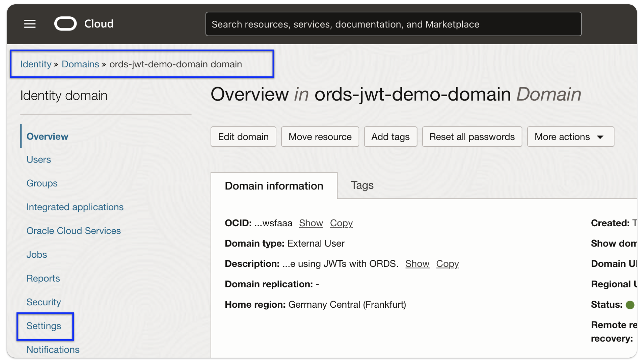Image resolution: width=644 pixels, height=362 pixels.
Task: Select the Settings menu item
Action: [44, 326]
